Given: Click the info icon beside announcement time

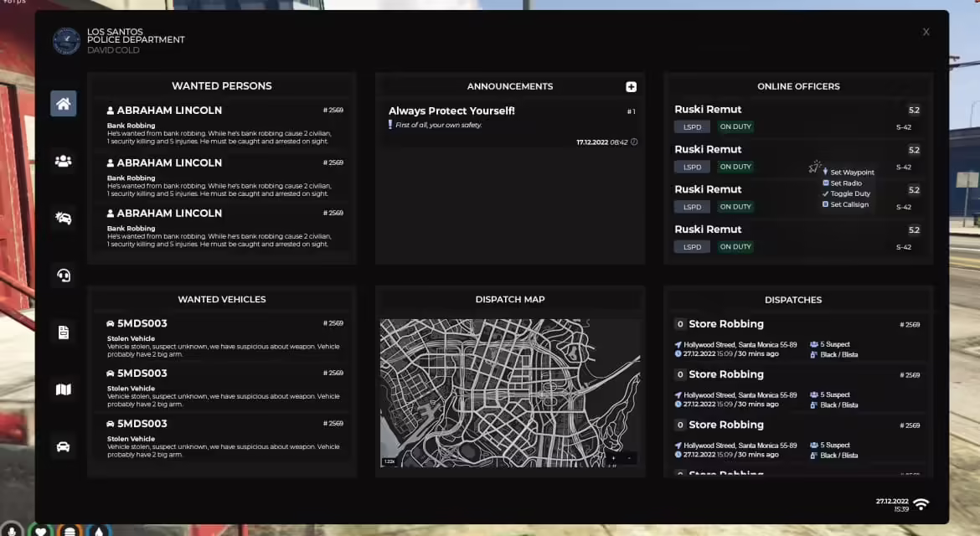Looking at the screenshot, I should click(634, 142).
